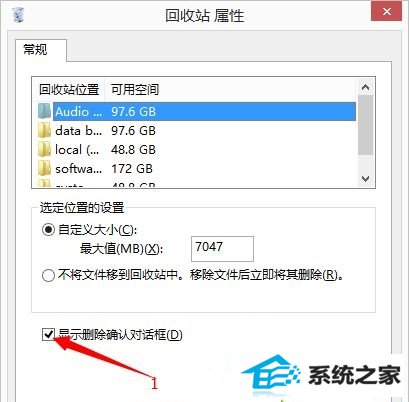The image size is (409, 402).
Task: Choose the 自定义大小 radio button
Action: 48,230
